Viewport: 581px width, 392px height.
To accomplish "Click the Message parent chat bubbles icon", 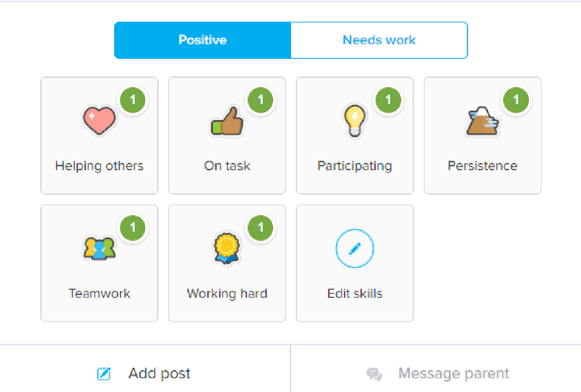I will coord(374,374).
